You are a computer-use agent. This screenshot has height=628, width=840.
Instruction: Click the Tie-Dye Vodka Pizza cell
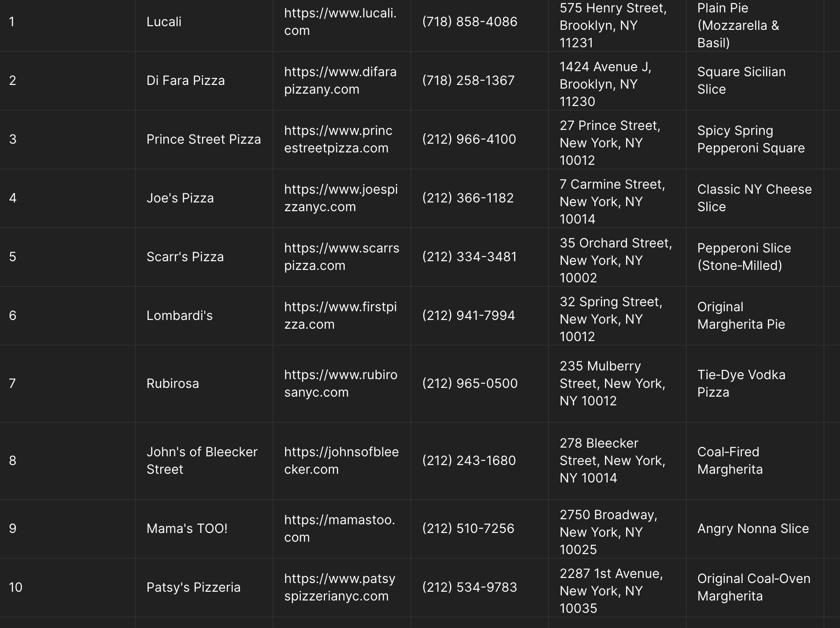pos(741,383)
